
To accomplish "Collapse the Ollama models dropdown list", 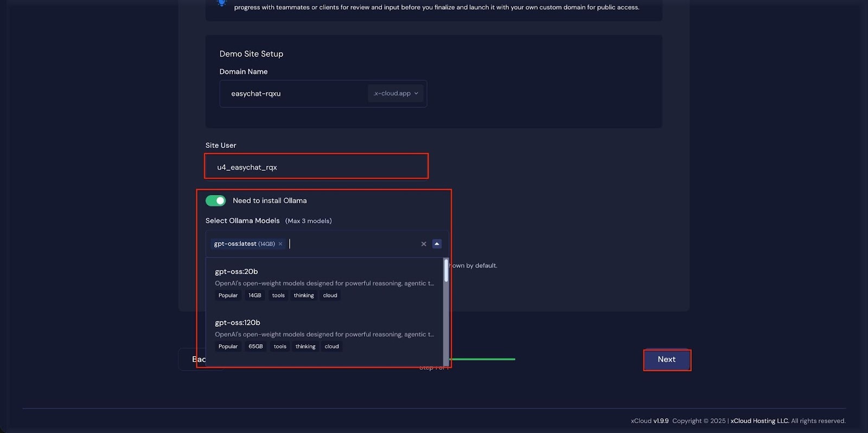I will (437, 244).
